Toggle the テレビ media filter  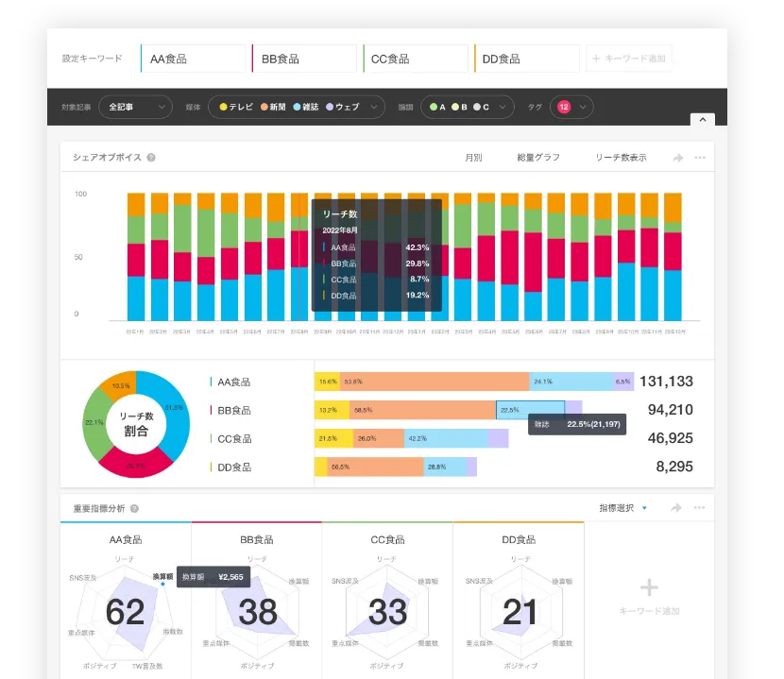(237, 108)
